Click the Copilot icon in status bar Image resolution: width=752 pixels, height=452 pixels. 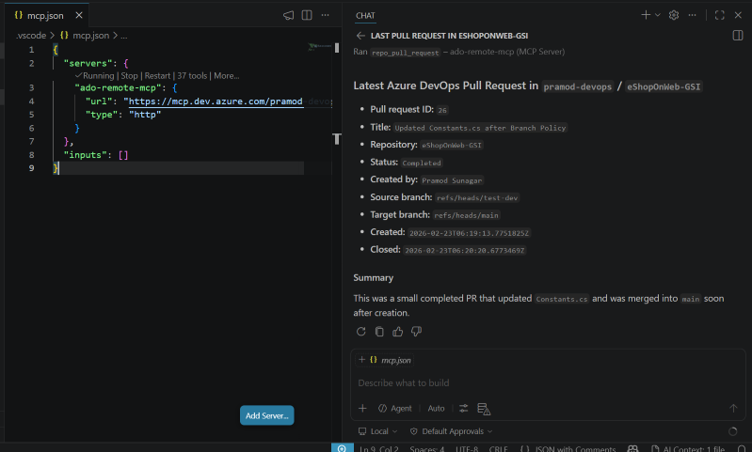[633, 449]
